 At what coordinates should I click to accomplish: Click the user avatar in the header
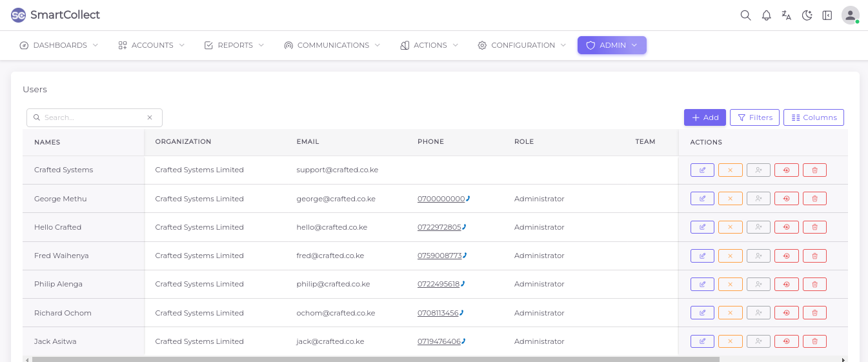[x=850, y=15]
